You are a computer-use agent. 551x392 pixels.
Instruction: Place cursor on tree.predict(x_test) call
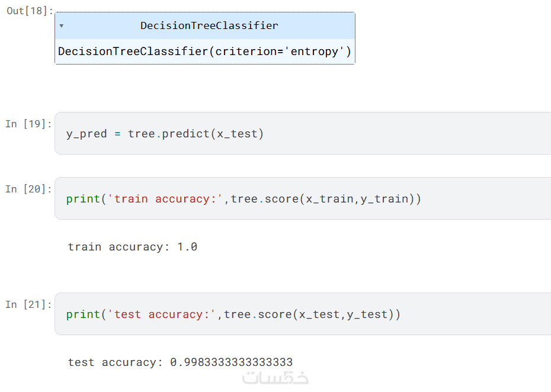(x=196, y=134)
